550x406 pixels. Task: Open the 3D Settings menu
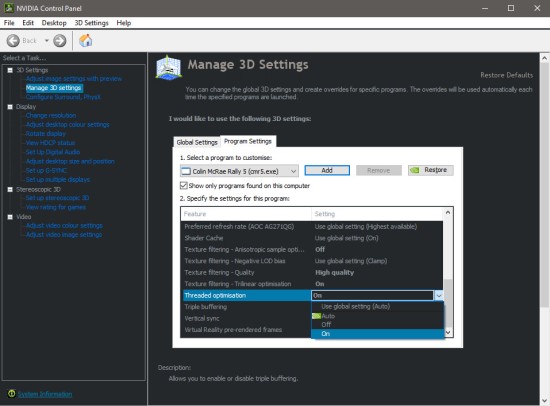point(92,23)
